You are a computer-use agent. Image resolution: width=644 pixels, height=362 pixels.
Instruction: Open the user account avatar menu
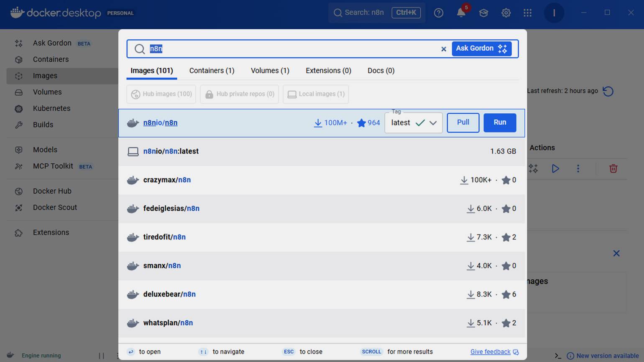(x=554, y=13)
